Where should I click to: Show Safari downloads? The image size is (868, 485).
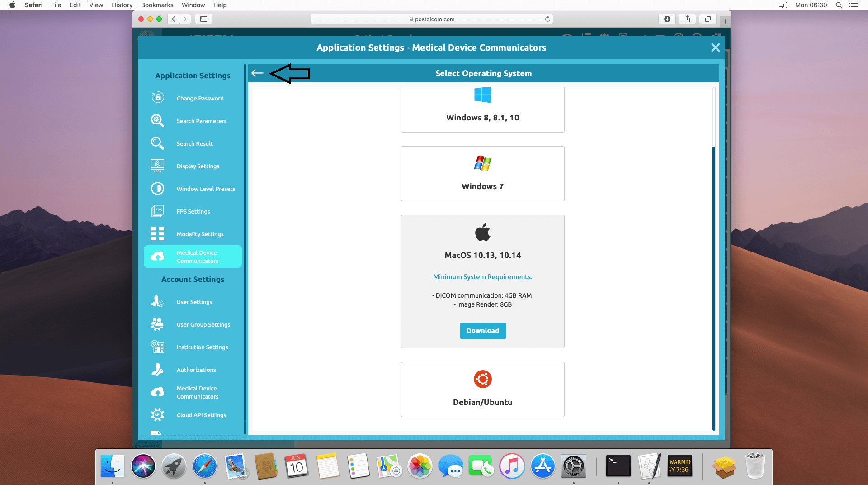point(667,19)
